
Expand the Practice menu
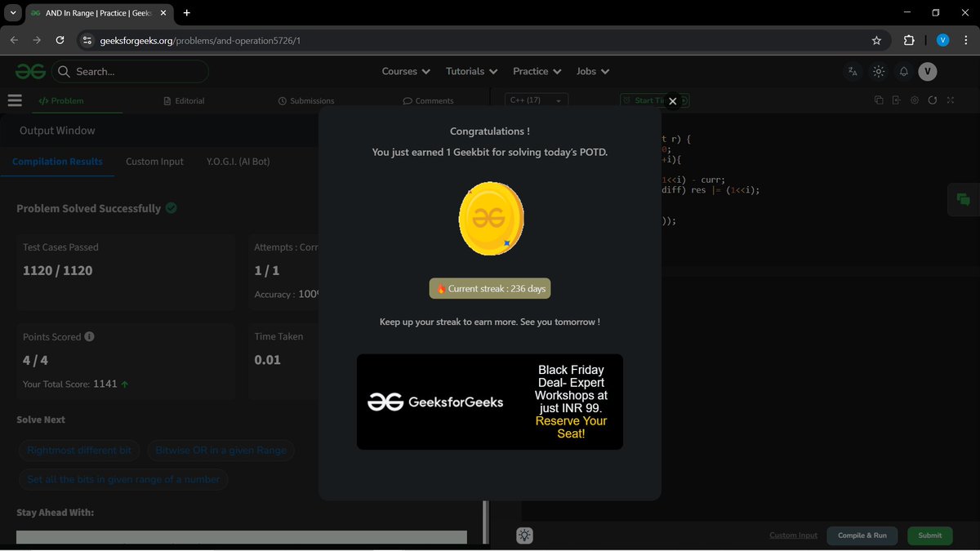536,71
